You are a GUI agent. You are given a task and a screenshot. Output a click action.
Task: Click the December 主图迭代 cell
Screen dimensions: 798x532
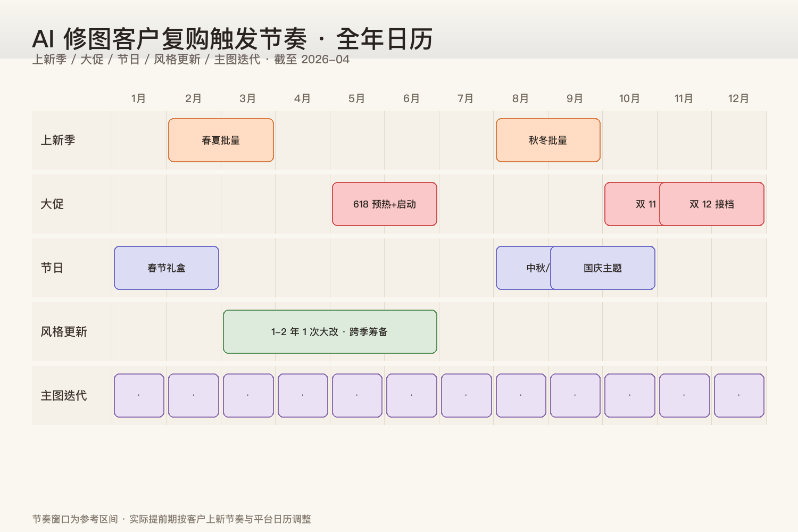pyautogui.click(x=739, y=395)
